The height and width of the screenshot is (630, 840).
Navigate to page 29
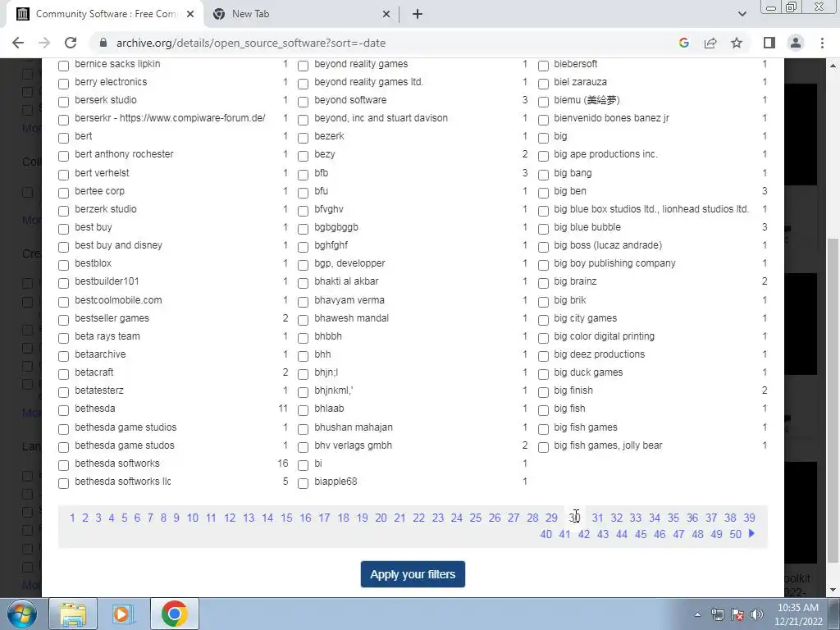pyautogui.click(x=551, y=518)
